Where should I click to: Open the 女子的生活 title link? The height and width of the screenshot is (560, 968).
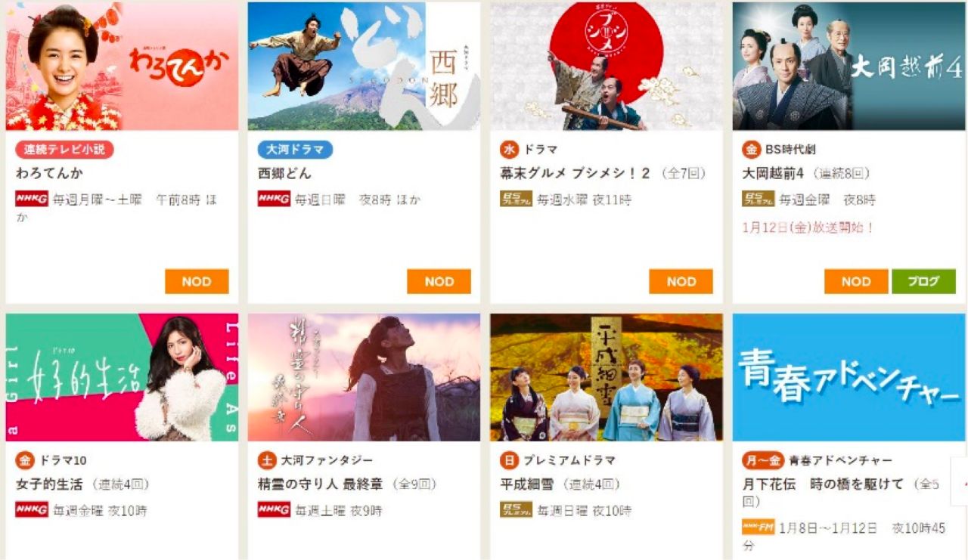(x=51, y=484)
